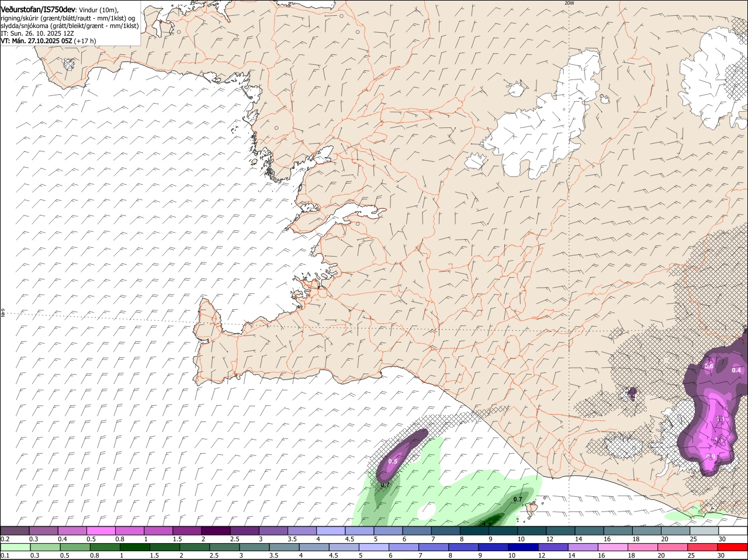
Task: Click the 'VT: Mán. 27.10.2025 05Z' valid time
Action: point(36,41)
